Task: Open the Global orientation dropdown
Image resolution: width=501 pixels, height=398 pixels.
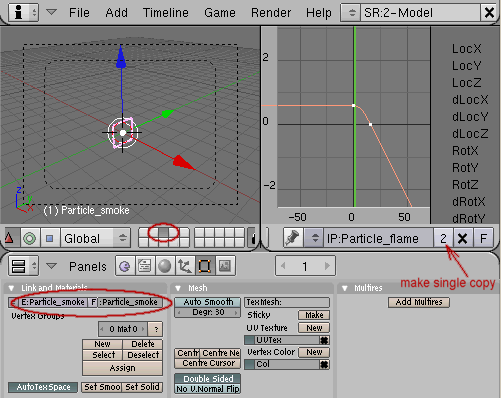Action: pyautogui.click(x=96, y=238)
